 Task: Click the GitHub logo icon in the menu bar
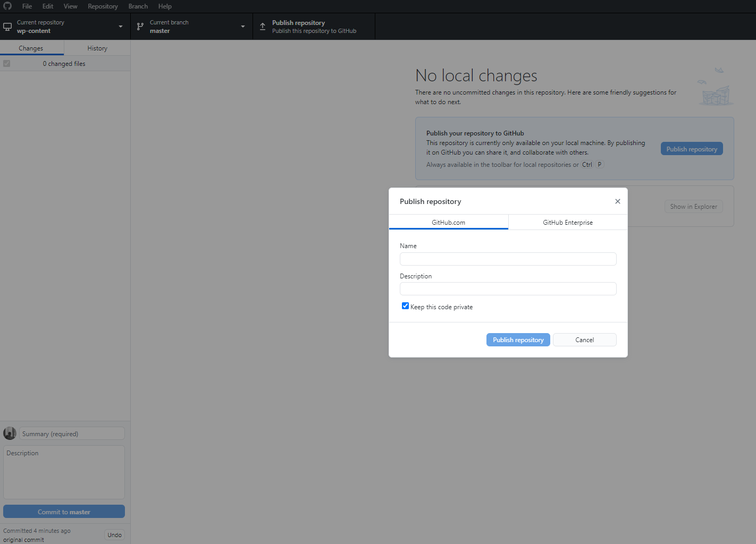[x=7, y=6]
